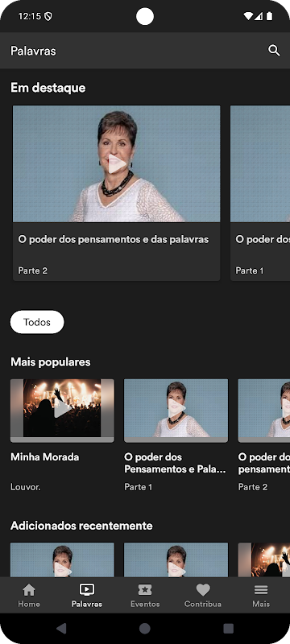Open the Mais populares Parte 2 thumbnail
The width and height of the screenshot is (290, 644).
click(264, 411)
